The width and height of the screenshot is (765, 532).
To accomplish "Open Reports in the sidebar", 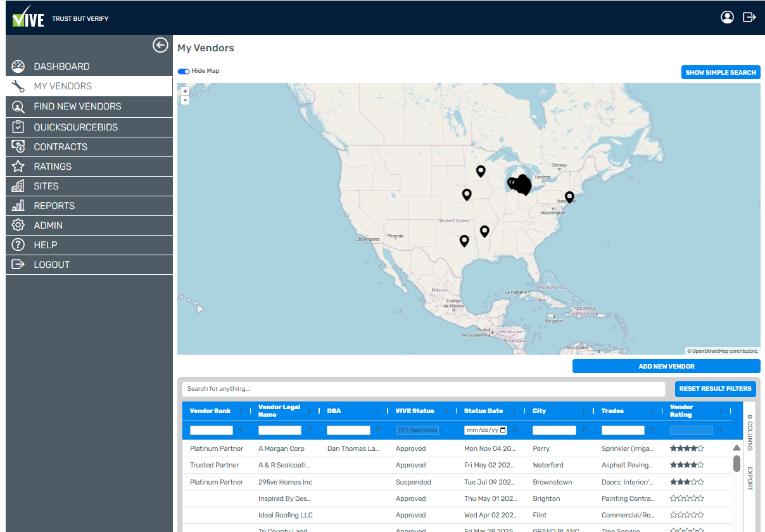I will tap(54, 205).
